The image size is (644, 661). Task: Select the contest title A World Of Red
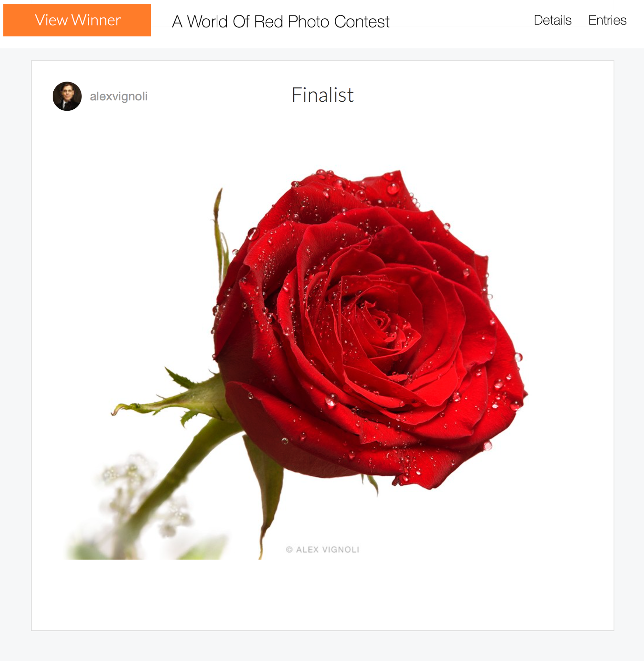[x=281, y=22]
